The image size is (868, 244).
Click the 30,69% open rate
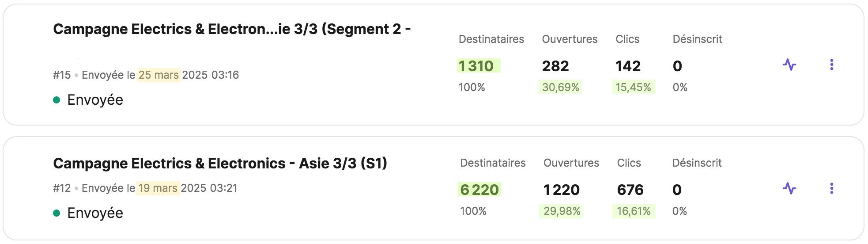560,87
